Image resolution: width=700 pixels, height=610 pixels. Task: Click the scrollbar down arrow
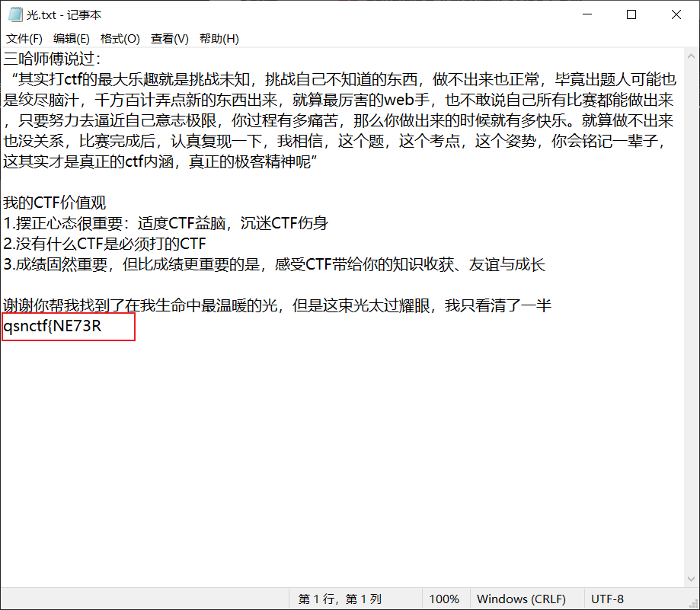point(691,580)
